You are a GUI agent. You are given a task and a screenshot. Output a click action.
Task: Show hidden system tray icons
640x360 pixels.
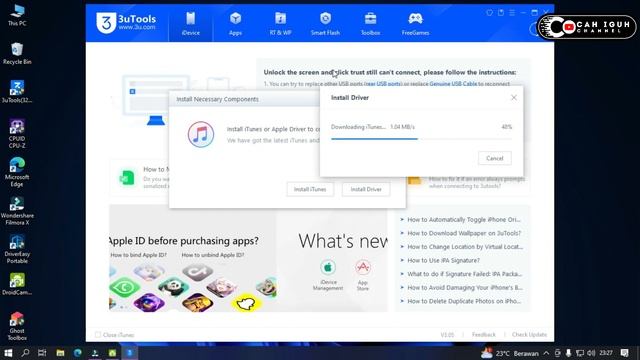click(546, 353)
